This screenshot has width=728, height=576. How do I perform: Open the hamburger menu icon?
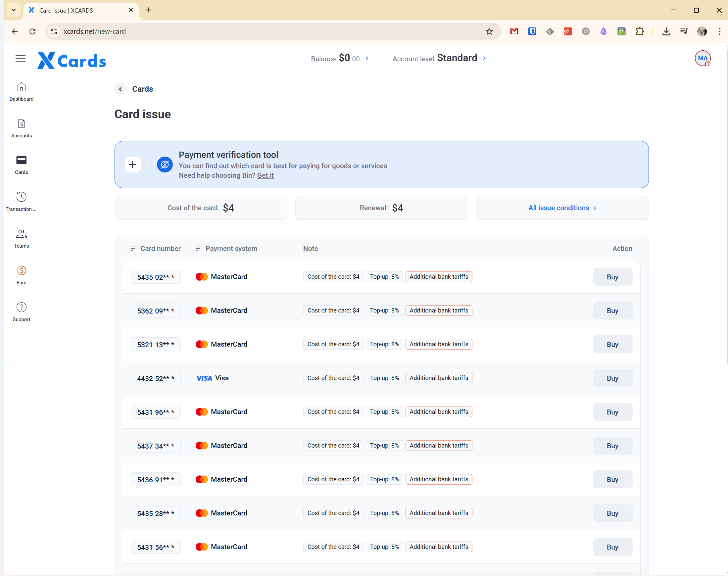[x=20, y=58]
